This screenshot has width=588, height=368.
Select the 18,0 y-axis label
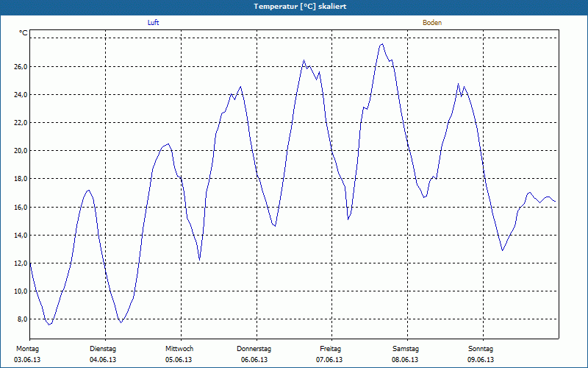pos(21,179)
